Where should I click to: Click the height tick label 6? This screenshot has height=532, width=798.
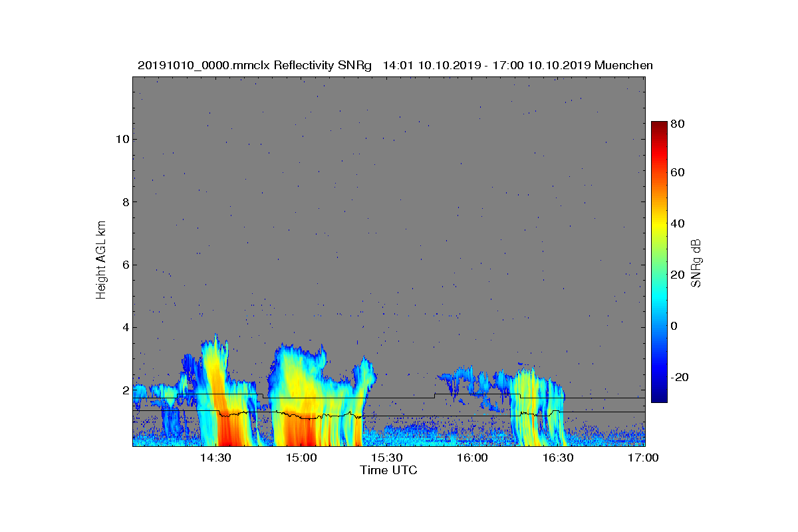[x=124, y=265]
